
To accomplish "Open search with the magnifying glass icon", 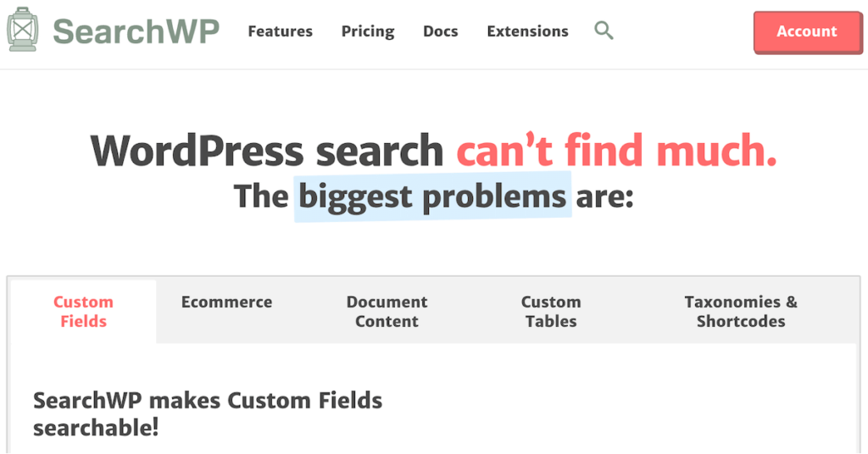I will tap(604, 31).
